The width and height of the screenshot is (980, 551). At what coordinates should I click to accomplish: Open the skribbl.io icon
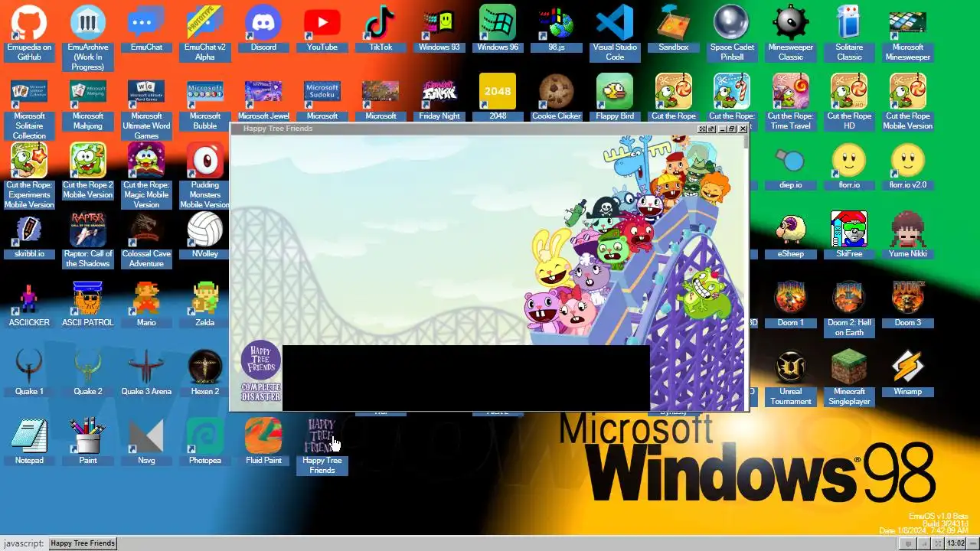click(29, 230)
